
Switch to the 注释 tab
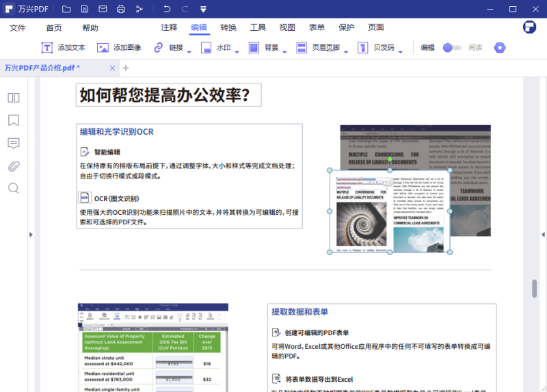tap(169, 27)
